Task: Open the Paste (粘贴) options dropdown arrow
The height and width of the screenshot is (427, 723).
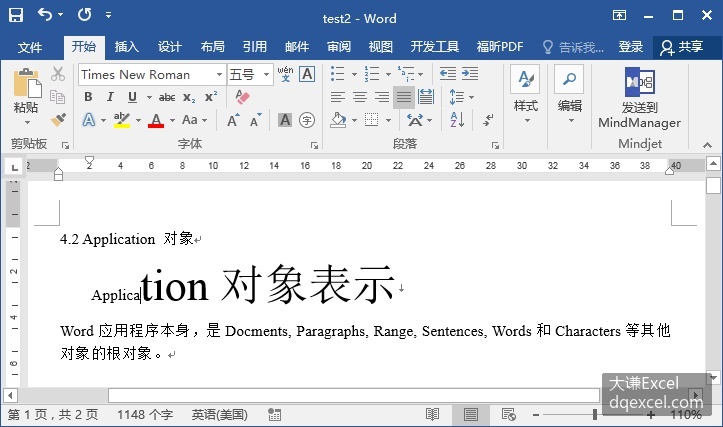Action: tap(27, 123)
